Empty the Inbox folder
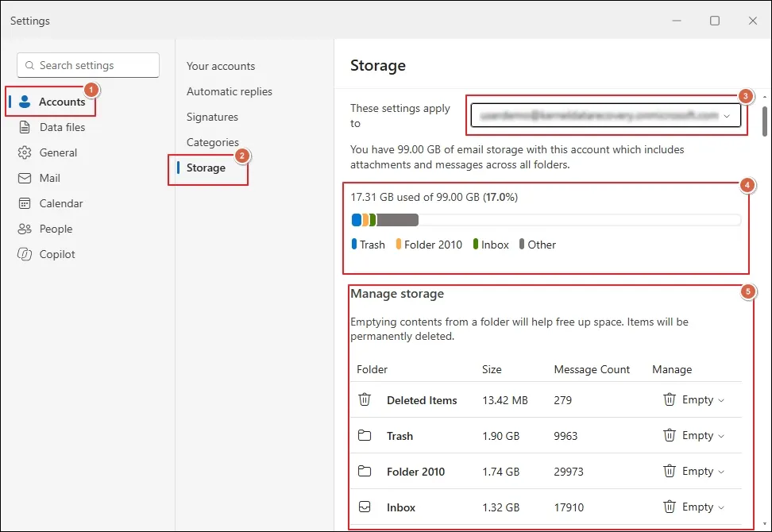The width and height of the screenshot is (772, 532). pyautogui.click(x=689, y=507)
